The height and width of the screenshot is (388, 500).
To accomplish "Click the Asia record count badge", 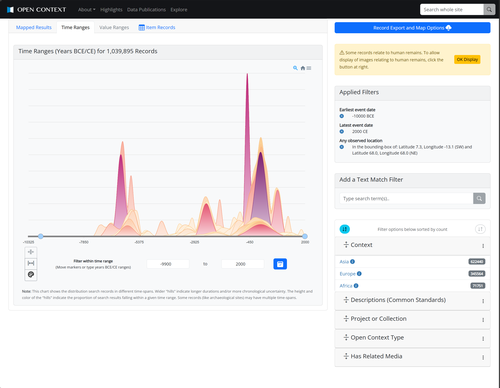I will (477, 262).
